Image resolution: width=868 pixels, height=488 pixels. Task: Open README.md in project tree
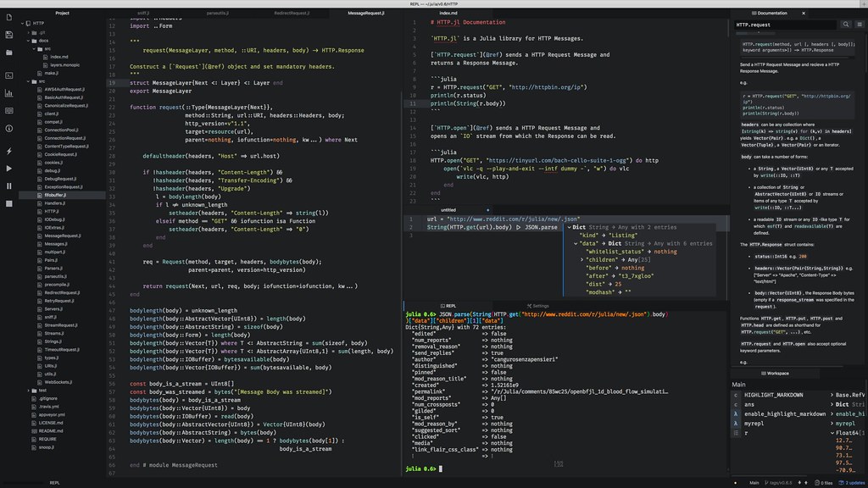pos(51,431)
